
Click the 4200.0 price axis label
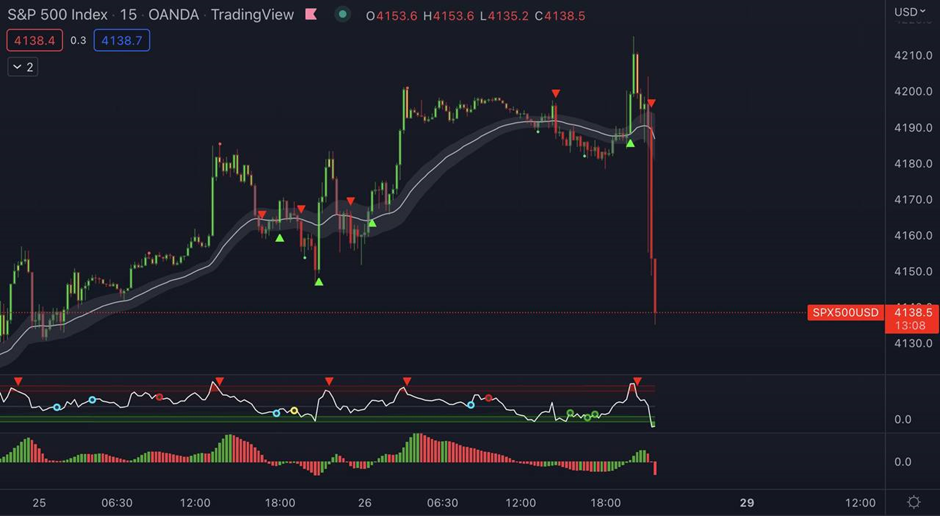click(912, 92)
